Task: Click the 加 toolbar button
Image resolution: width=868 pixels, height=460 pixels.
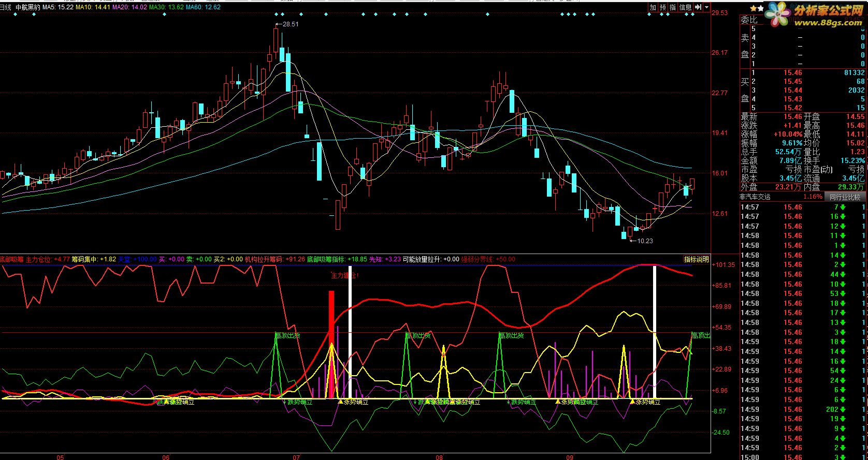Action: point(653,7)
